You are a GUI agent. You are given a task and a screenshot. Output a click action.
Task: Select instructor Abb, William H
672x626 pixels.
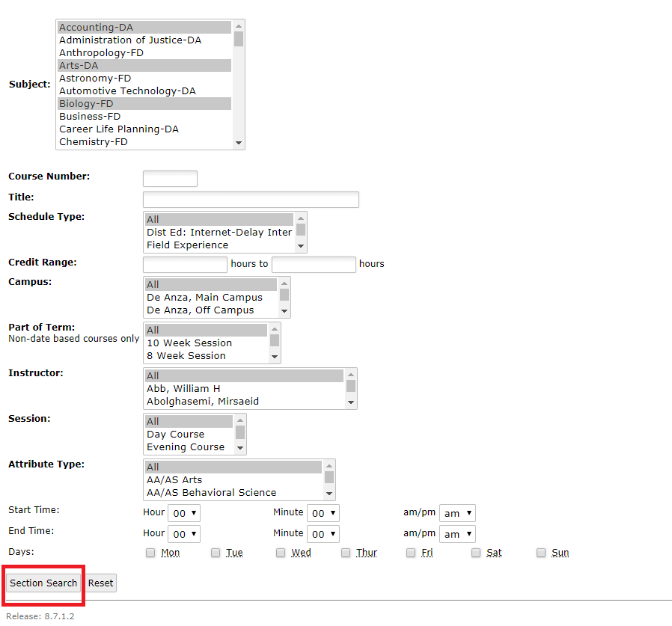click(x=183, y=389)
